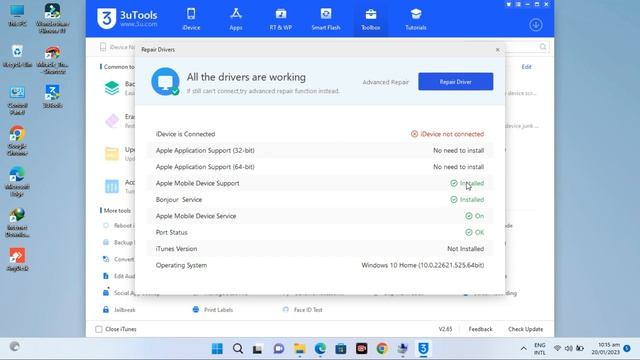Click the yellow folder update icon

point(112,153)
